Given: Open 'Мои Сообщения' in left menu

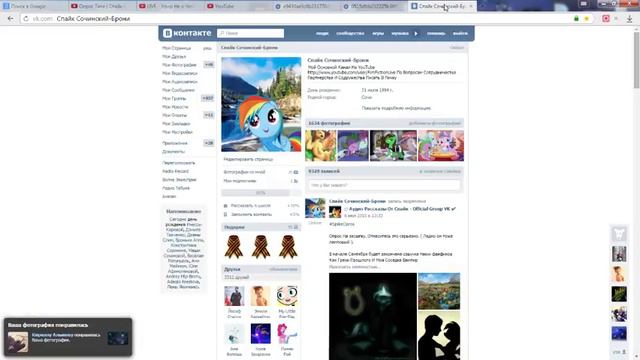Looking at the screenshot, I should pyautogui.click(x=178, y=90).
